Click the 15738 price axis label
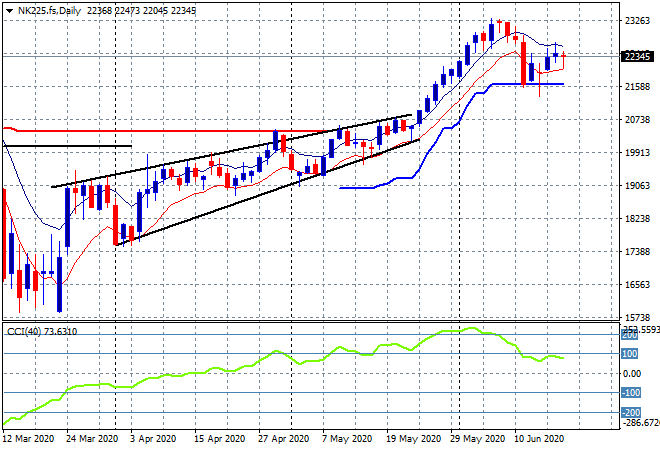 click(x=637, y=317)
